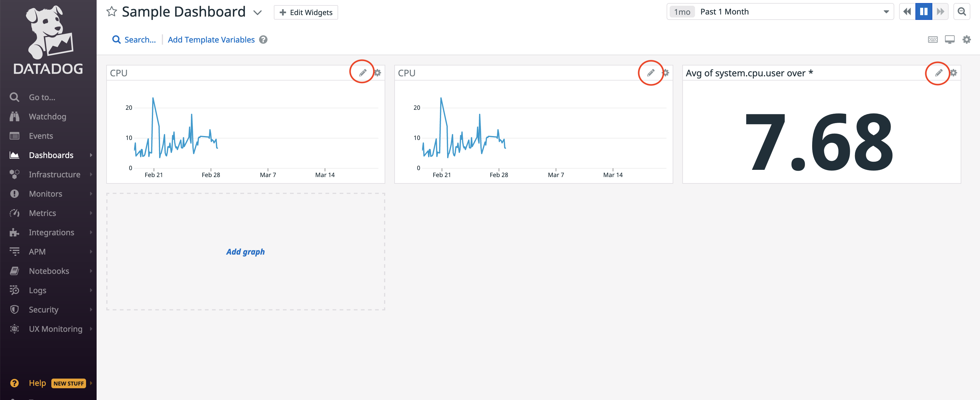Pause live dashboard updates
Viewport: 980px width, 400px height.
923,12
